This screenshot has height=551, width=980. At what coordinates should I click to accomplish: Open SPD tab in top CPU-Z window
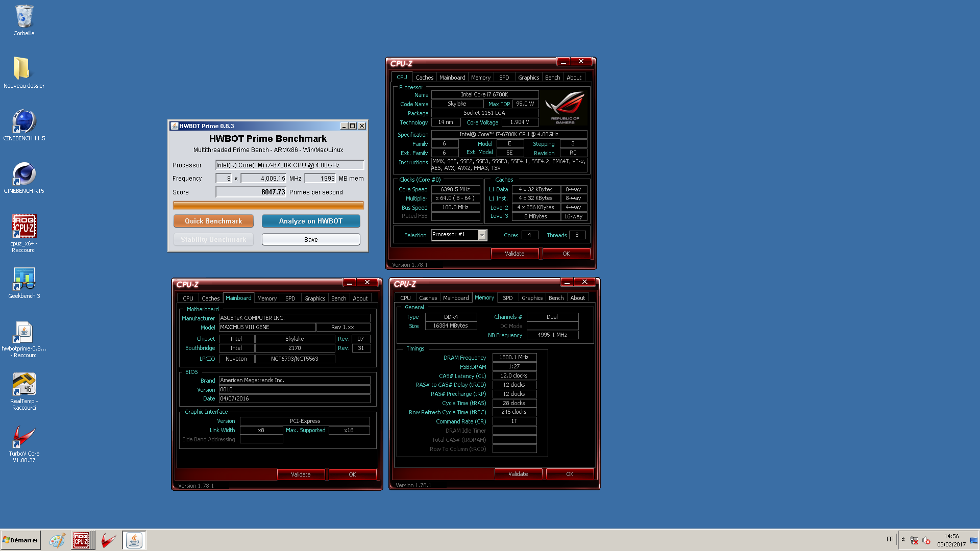click(504, 78)
